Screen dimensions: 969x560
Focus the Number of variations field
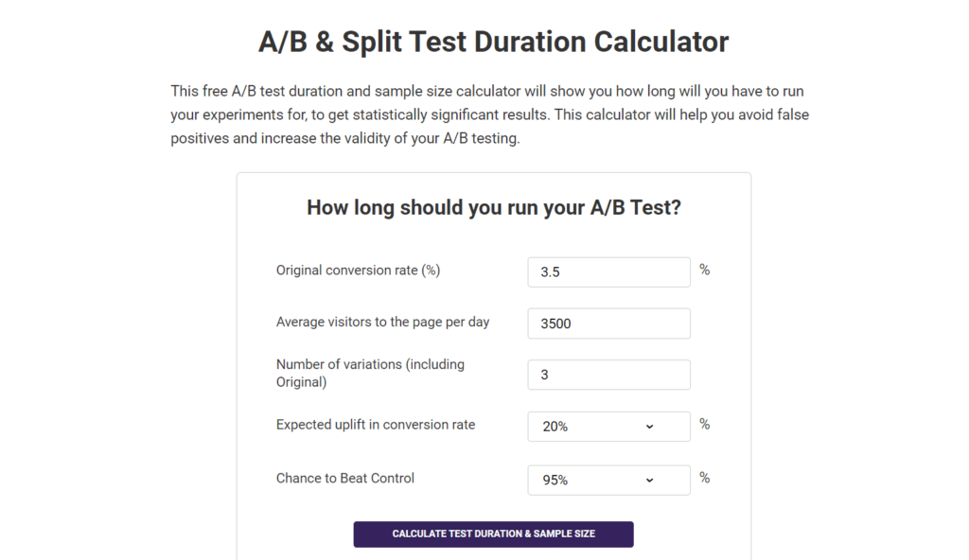[x=608, y=375]
